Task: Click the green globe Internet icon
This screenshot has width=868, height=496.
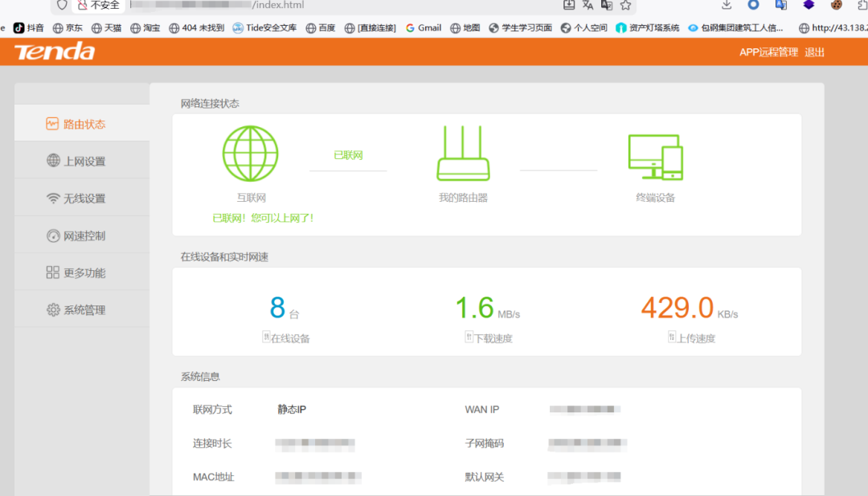Action: [250, 154]
